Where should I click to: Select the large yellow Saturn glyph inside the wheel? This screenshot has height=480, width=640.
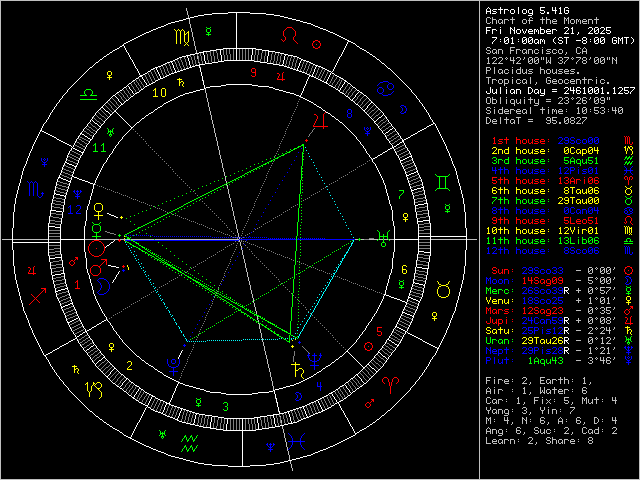coord(298,369)
